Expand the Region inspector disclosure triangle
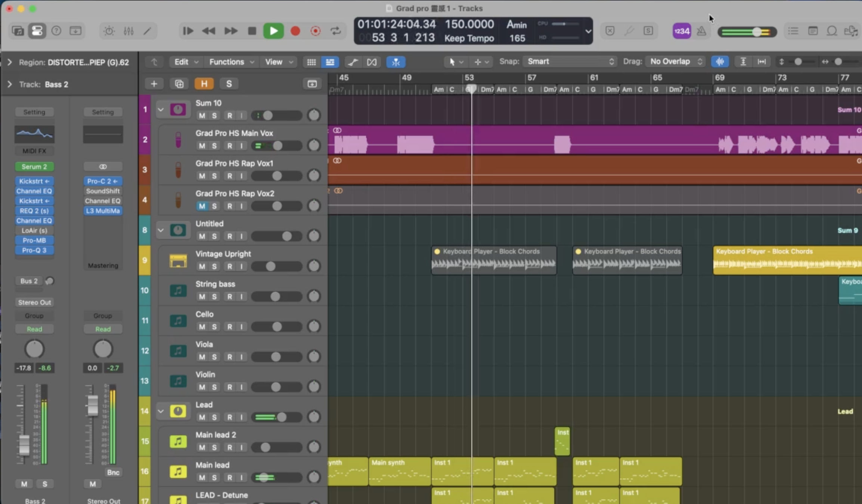The width and height of the screenshot is (862, 504). pyautogui.click(x=9, y=62)
